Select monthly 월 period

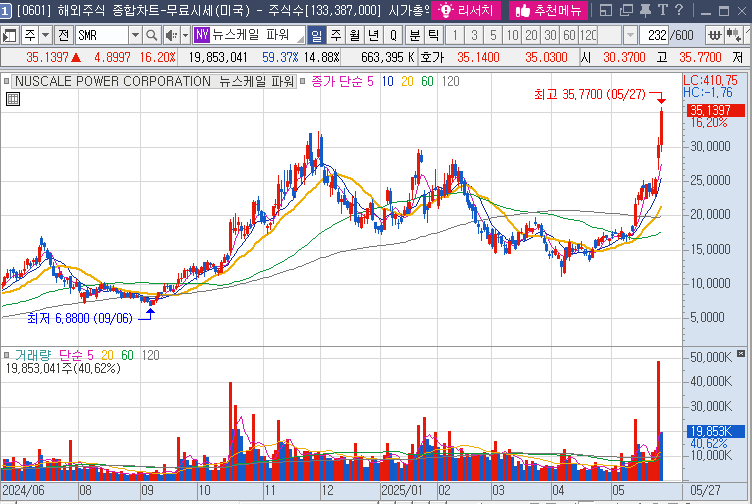(355, 35)
